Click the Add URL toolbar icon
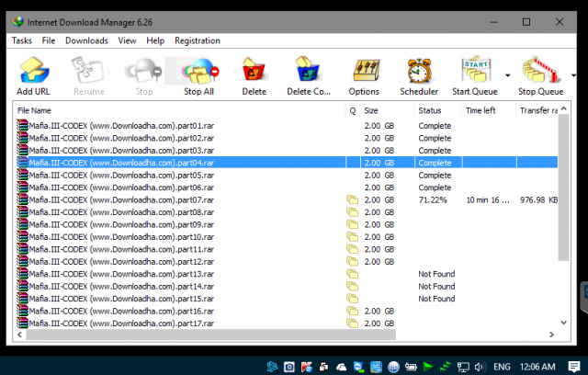588x375 pixels. tap(33, 74)
